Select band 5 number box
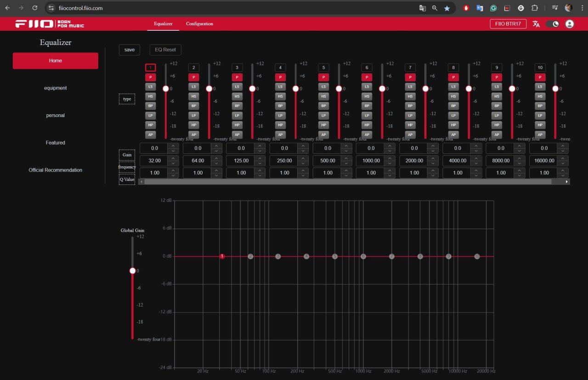588x380 pixels. click(323, 67)
